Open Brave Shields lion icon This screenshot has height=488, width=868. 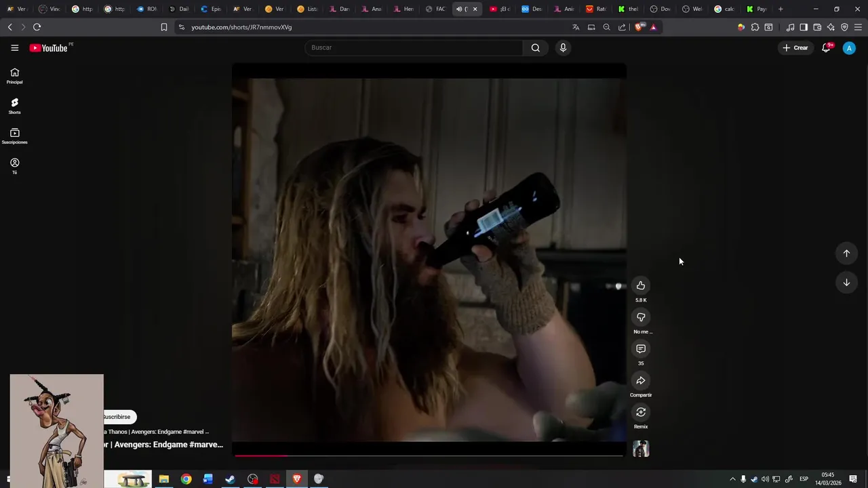coord(639,27)
